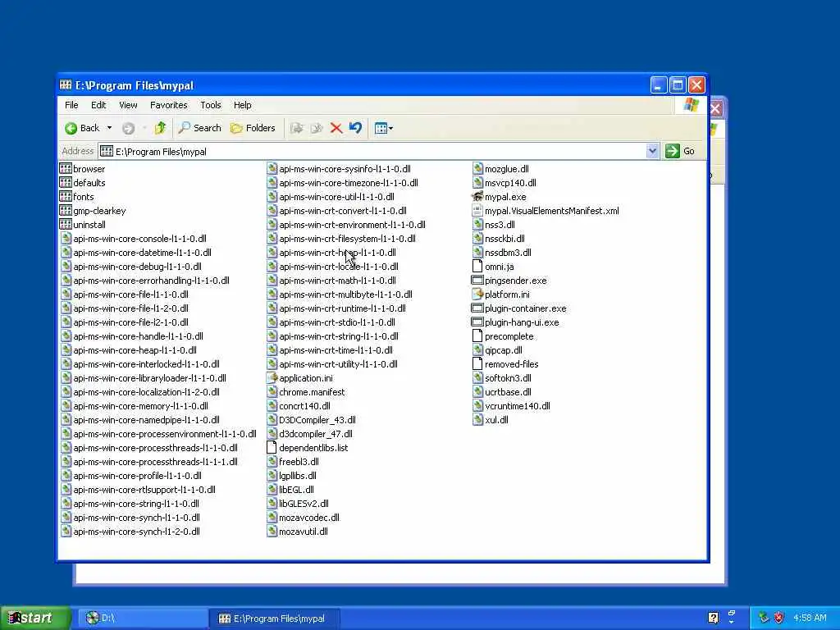Select file name libEGL.dll
Screen dimensions: 840x630
[x=297, y=489]
